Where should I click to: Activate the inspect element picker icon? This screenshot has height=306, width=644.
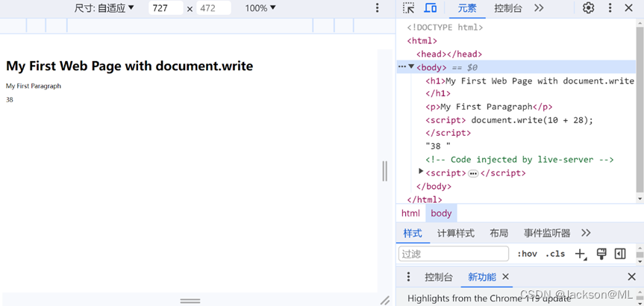pos(408,8)
